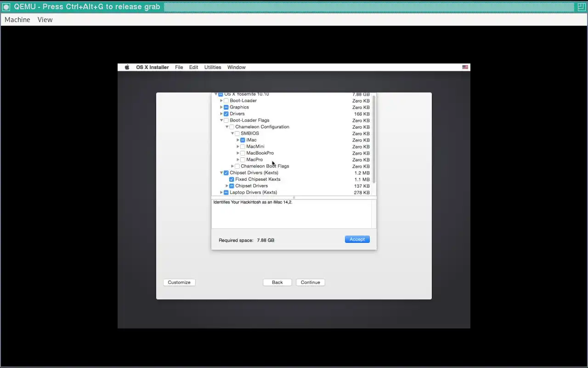
Task: Expand the Laptop Drivers (Kexts) row
Action: (221, 192)
